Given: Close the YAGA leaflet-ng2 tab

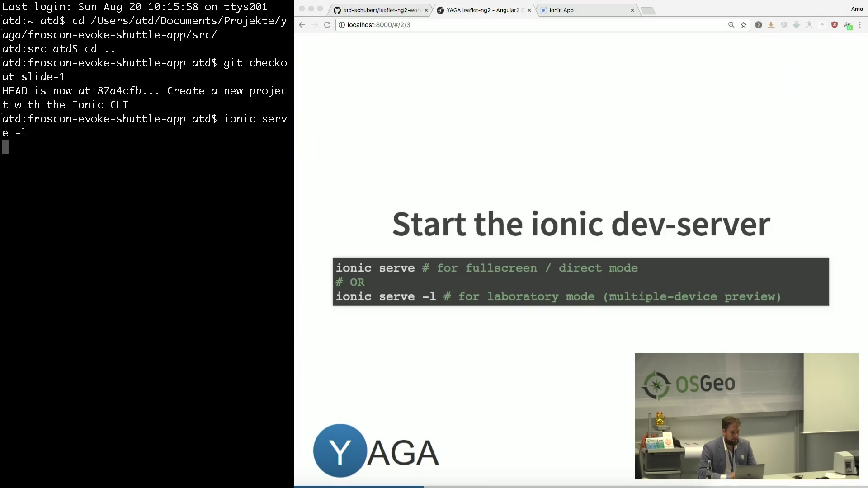Looking at the screenshot, I should [x=529, y=10].
